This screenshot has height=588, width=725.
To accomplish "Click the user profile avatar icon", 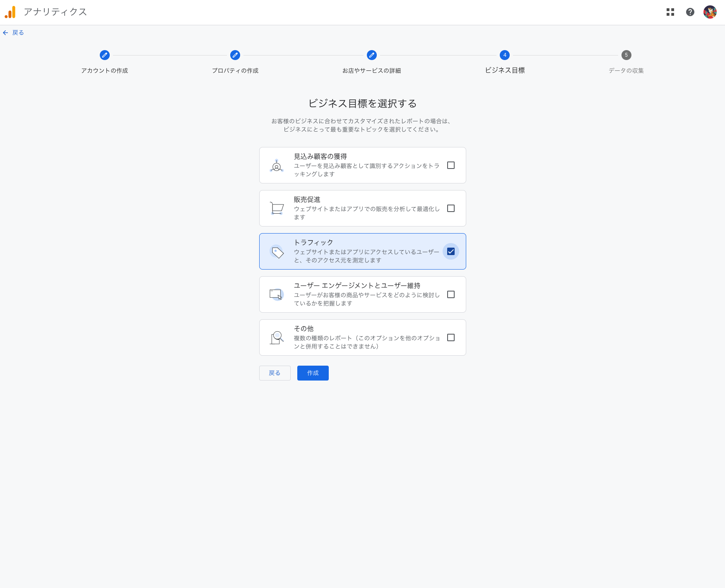I will click(710, 12).
